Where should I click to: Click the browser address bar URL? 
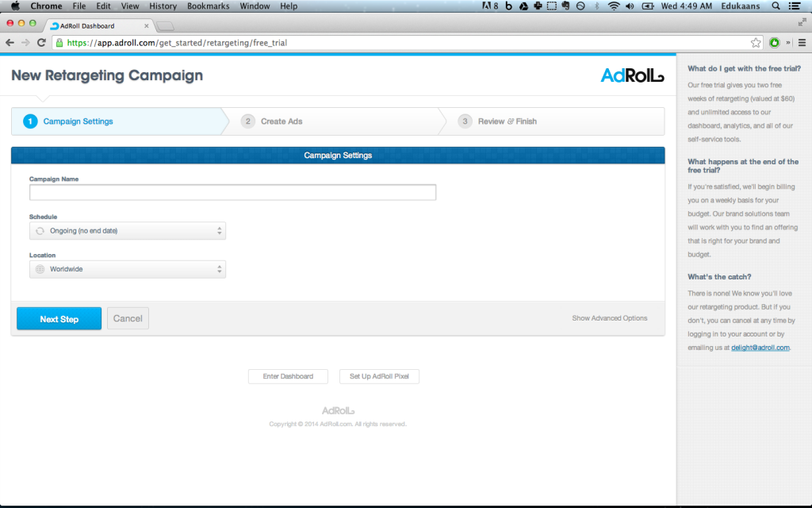(177, 43)
